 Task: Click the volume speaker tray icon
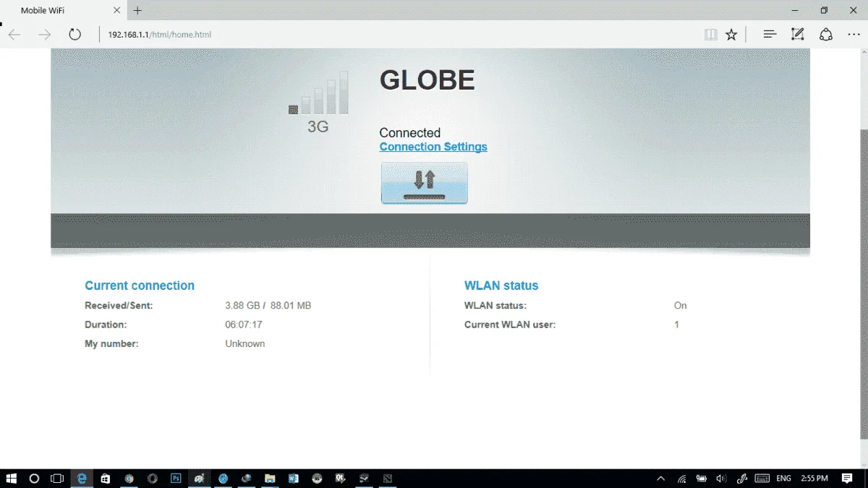click(720, 479)
